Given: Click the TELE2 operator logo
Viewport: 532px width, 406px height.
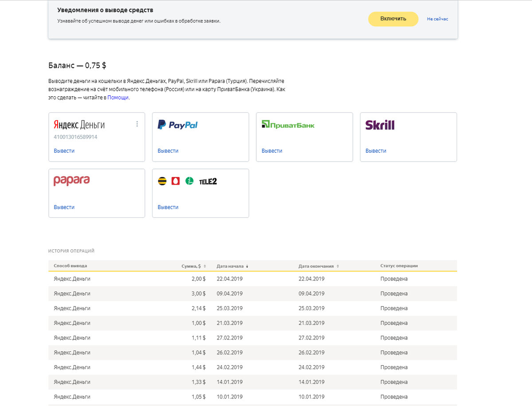Looking at the screenshot, I should (x=208, y=181).
